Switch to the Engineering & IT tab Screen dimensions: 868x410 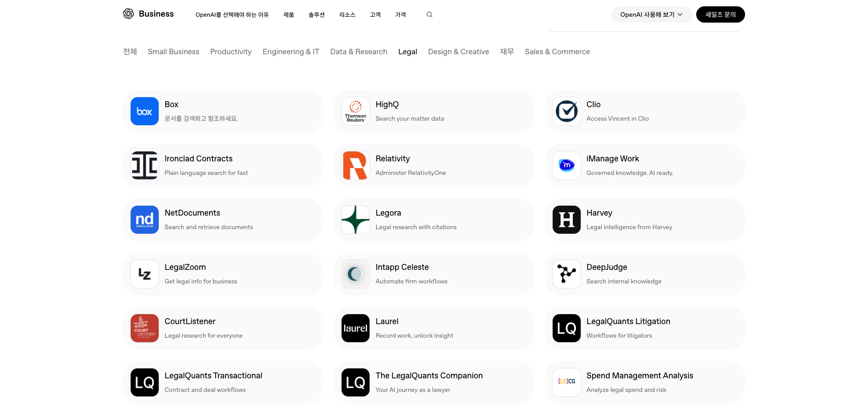coord(291,52)
